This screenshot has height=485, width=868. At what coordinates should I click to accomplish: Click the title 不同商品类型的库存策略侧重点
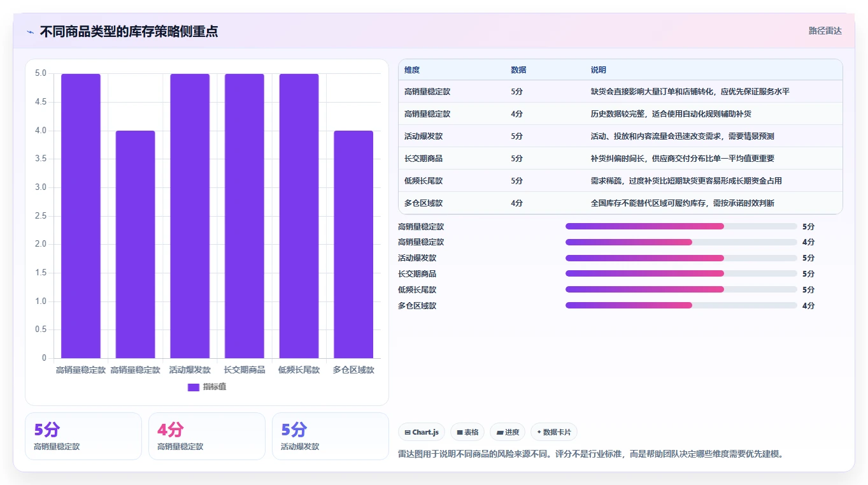click(x=129, y=31)
